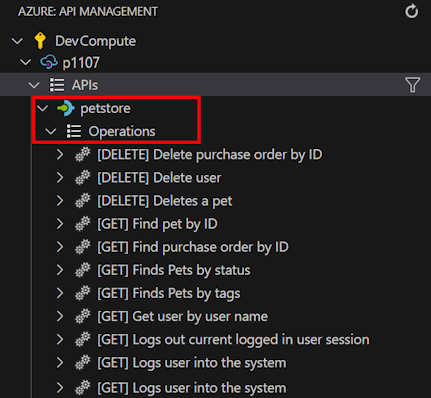Click gear icon of Delete purchase order by ID

[x=83, y=155]
